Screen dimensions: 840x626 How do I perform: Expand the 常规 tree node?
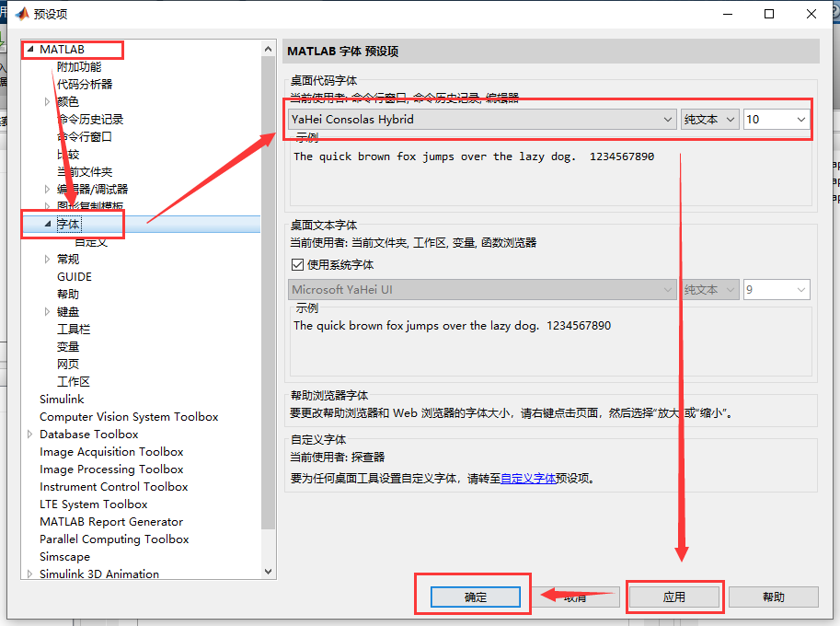click(x=47, y=259)
